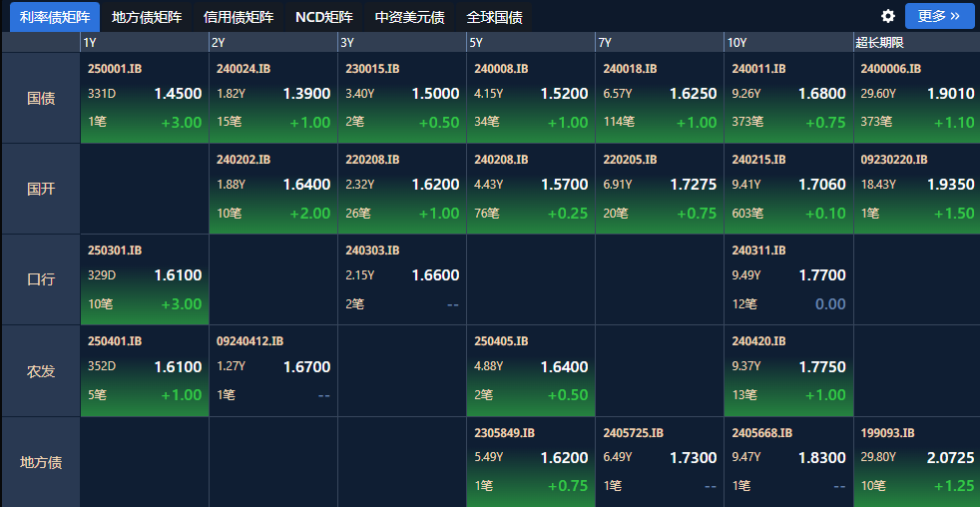Open the 信用债矩阵 tab
980x507 pixels.
coord(239,17)
